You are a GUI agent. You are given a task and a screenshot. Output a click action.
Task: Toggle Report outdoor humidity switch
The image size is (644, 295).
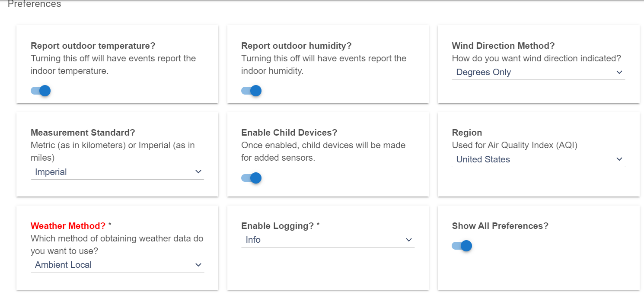(x=251, y=91)
